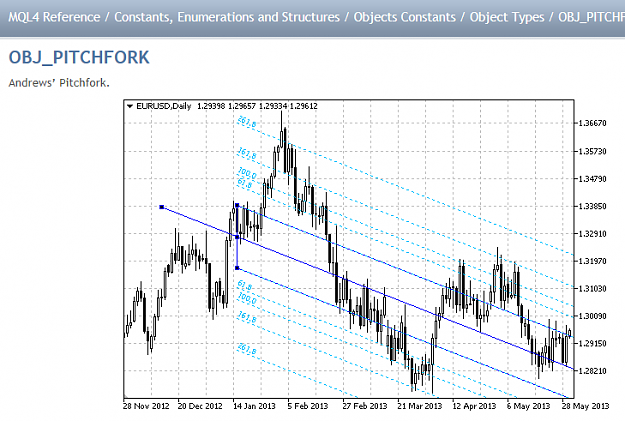625x421 pixels.
Task: Click the chart dropdown triangle beside EURUSD,Daily
Action: [x=130, y=106]
